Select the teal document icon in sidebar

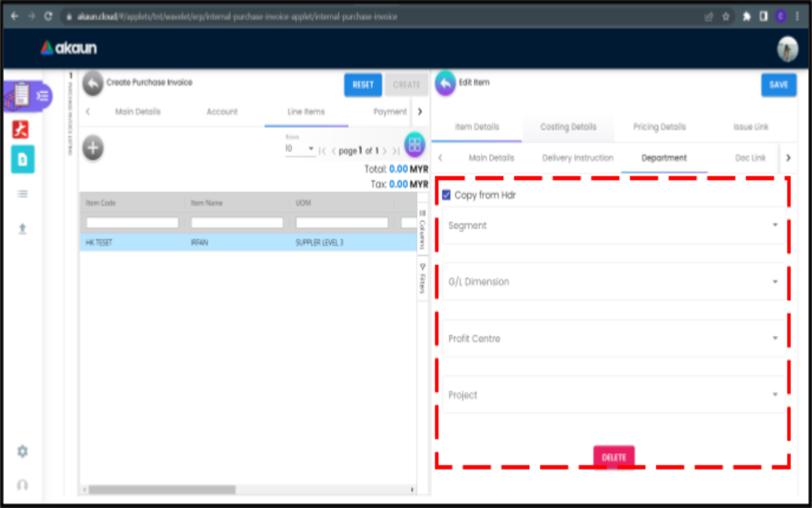[x=23, y=160]
